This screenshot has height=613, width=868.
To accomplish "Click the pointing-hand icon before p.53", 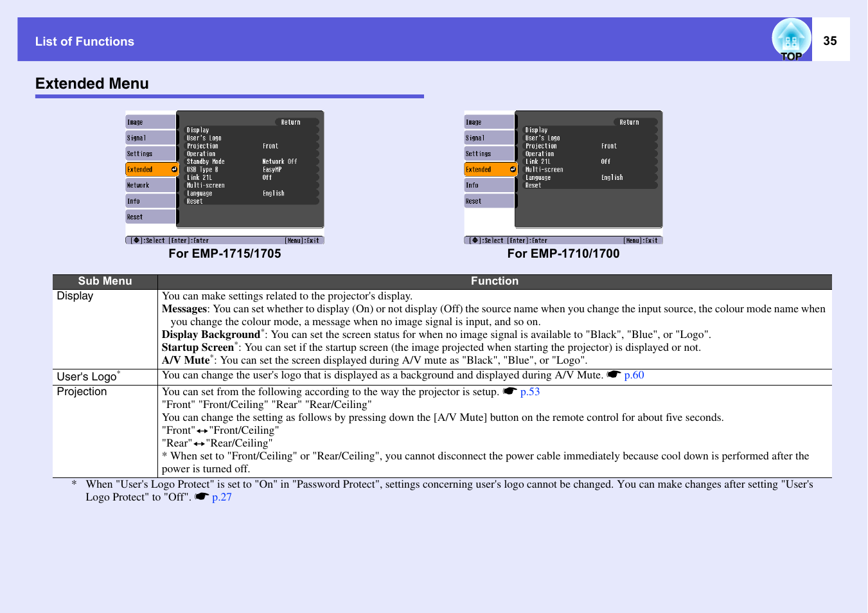I will 509,391.
